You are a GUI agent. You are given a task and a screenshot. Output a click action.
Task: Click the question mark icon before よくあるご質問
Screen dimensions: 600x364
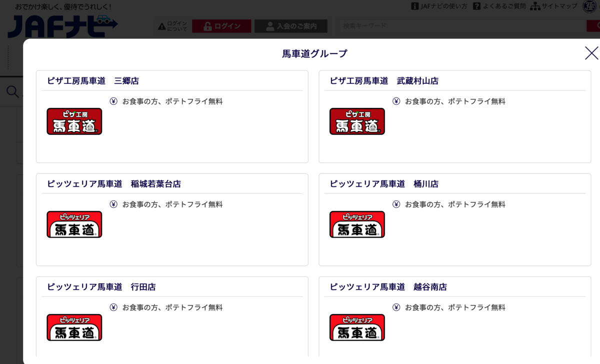[477, 6]
